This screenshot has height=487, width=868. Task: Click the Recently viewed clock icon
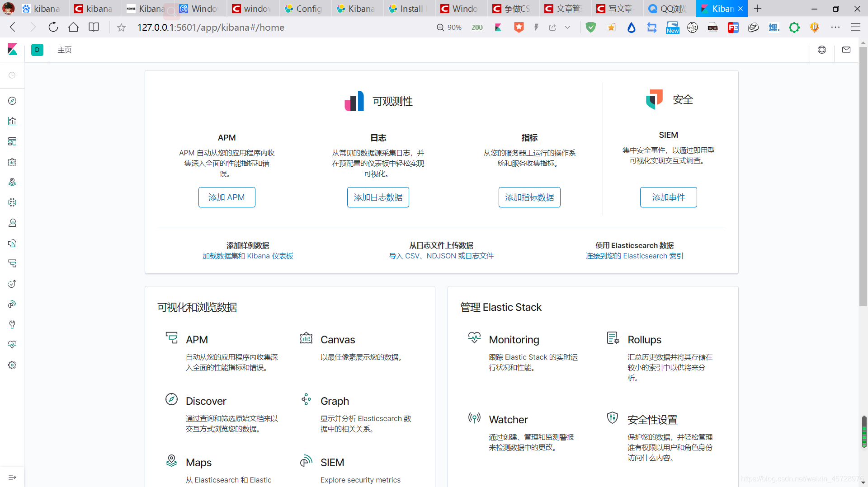point(12,75)
